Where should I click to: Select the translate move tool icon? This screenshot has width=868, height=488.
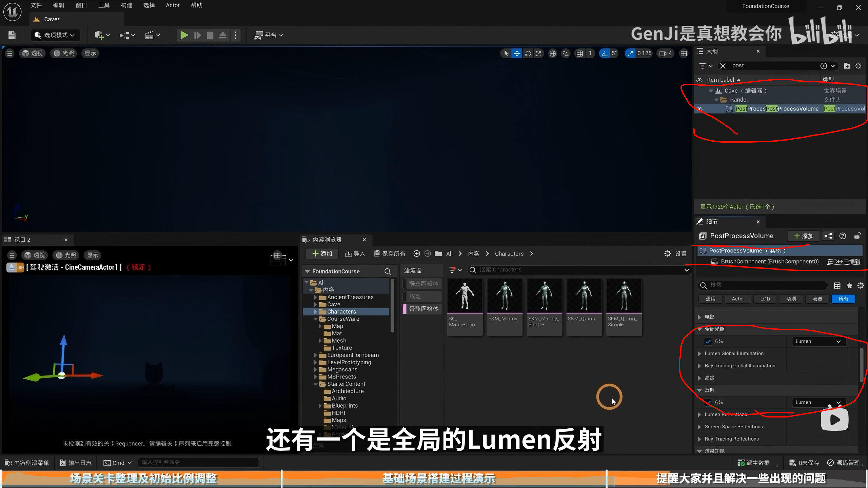[516, 53]
